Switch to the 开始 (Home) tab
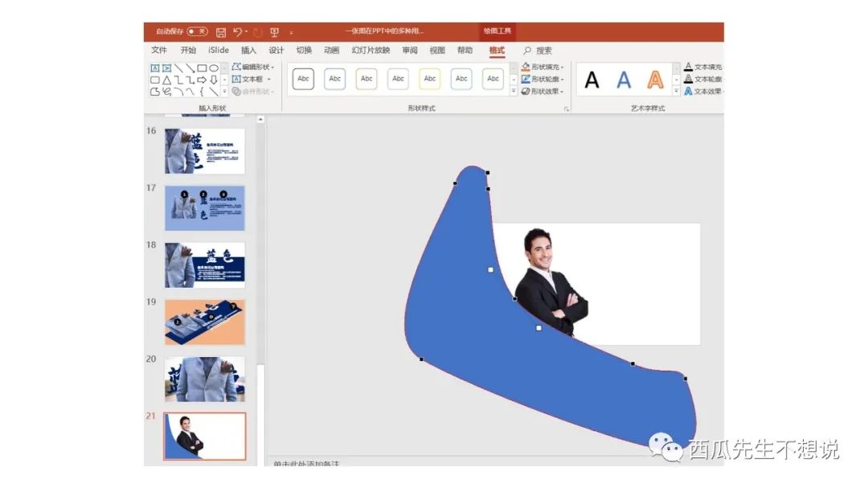This screenshot has height=488, width=868. pos(188,51)
